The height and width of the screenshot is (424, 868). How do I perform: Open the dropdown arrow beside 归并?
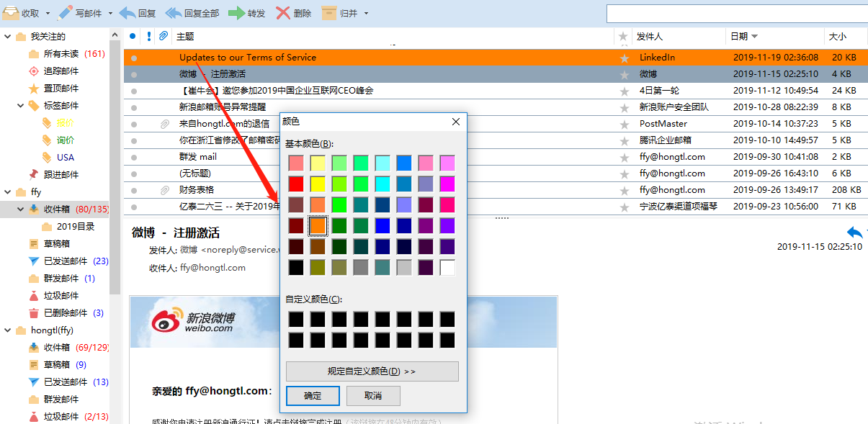pos(366,14)
